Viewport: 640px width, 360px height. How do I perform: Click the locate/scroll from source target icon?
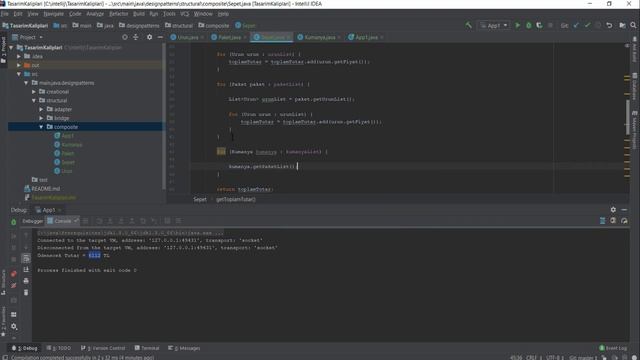coord(125,37)
